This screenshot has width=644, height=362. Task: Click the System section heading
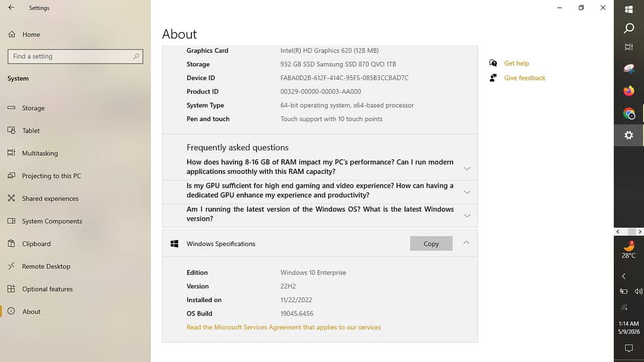pyautogui.click(x=18, y=78)
